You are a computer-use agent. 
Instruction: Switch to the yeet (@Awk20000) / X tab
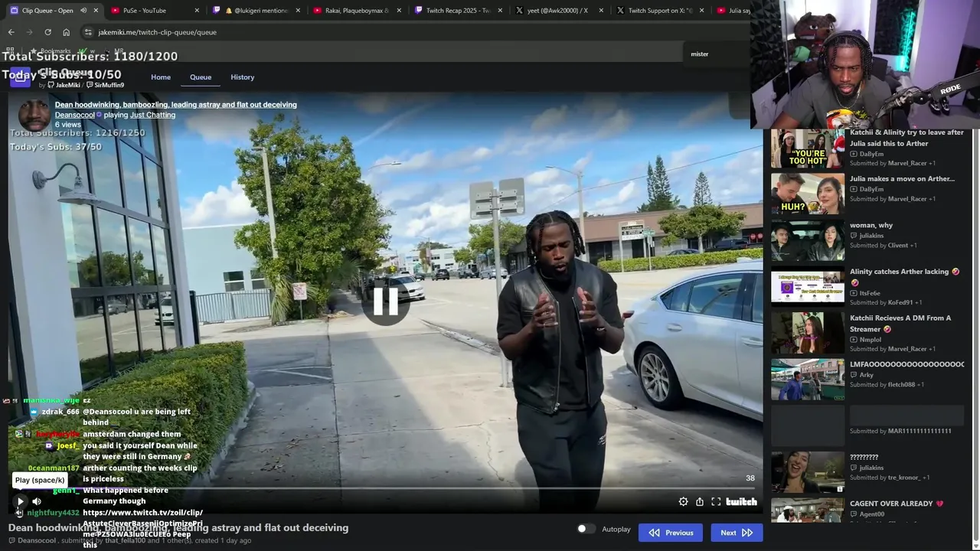pos(557,11)
